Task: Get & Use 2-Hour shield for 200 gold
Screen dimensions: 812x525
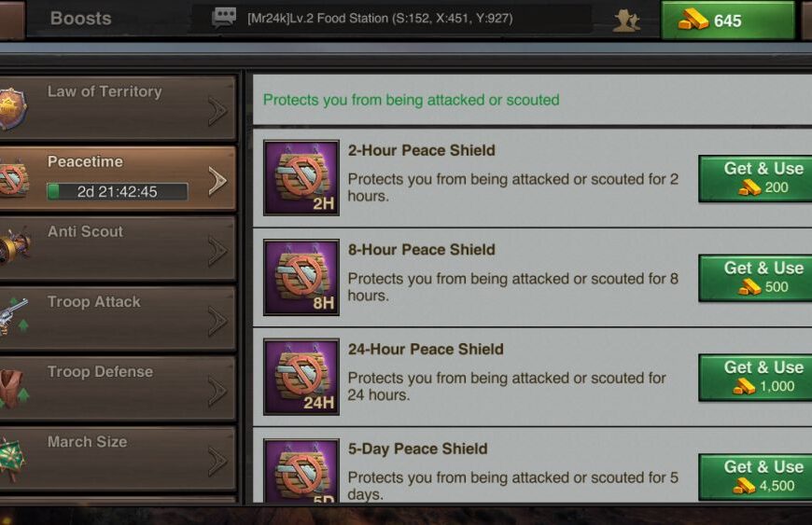Action: pos(763,178)
